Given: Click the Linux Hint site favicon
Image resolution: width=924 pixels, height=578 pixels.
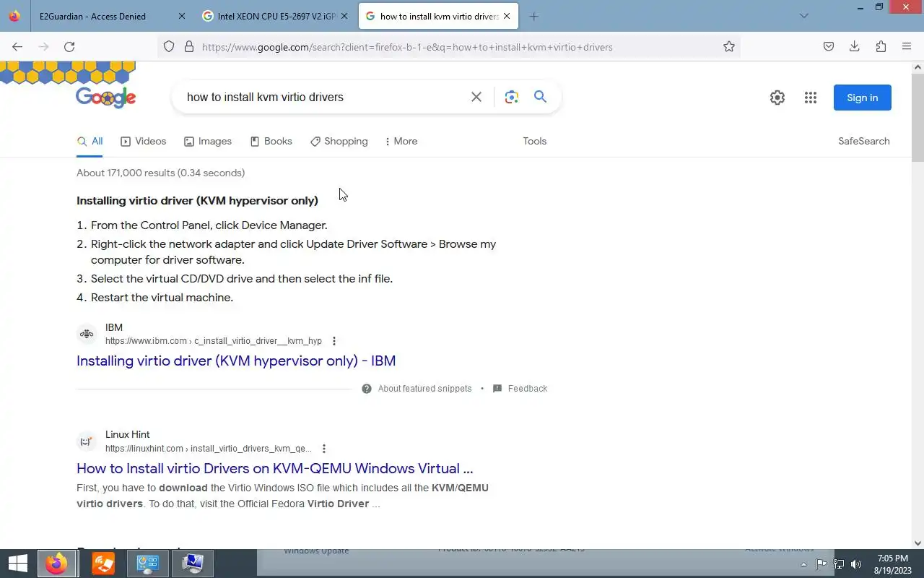Looking at the screenshot, I should point(87,441).
